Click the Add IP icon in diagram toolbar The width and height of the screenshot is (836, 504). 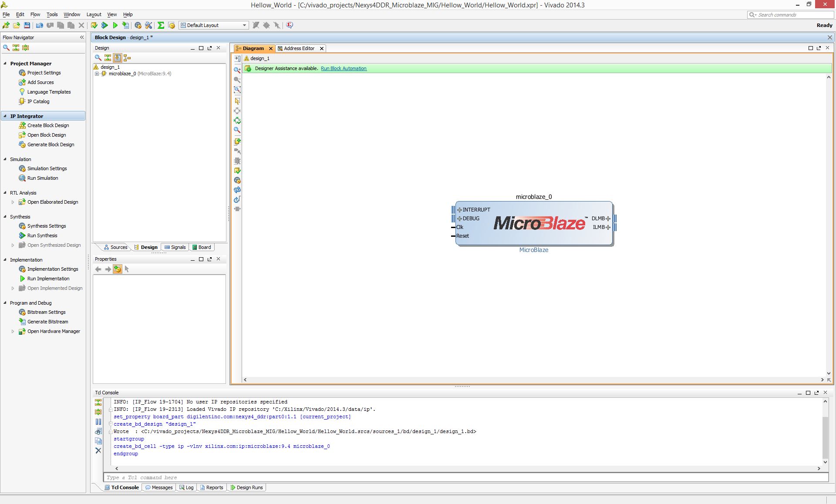[x=237, y=141]
